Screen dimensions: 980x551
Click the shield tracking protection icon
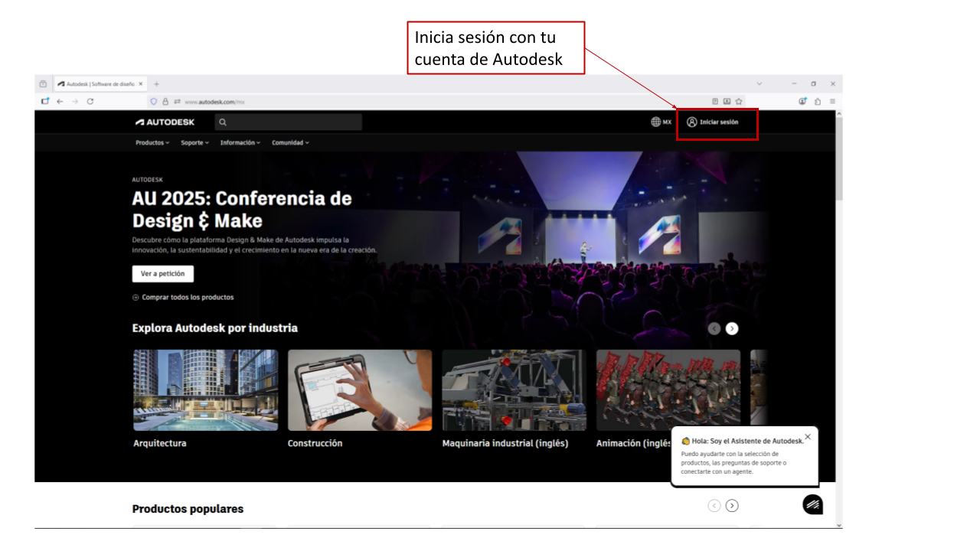coord(153,101)
